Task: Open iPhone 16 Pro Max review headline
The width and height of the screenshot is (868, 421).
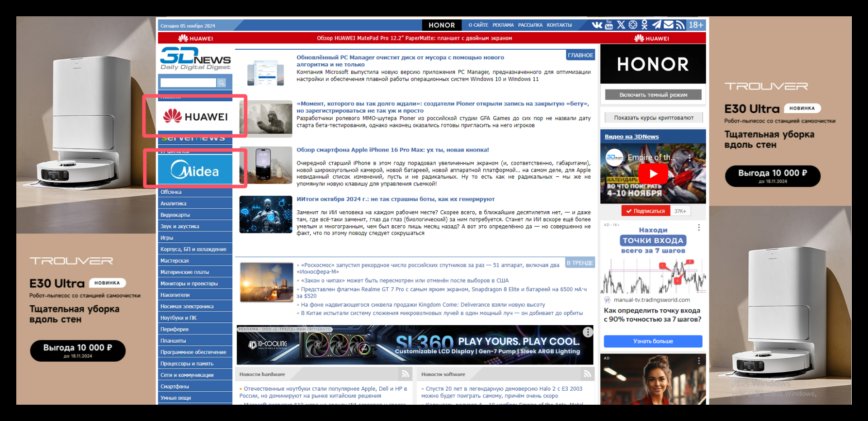Action: pos(393,150)
